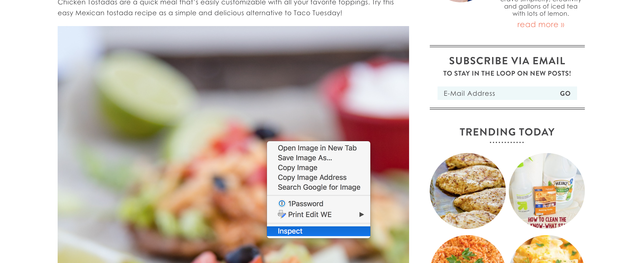
Task: Click the GO subscribe button
Action: pyautogui.click(x=565, y=93)
